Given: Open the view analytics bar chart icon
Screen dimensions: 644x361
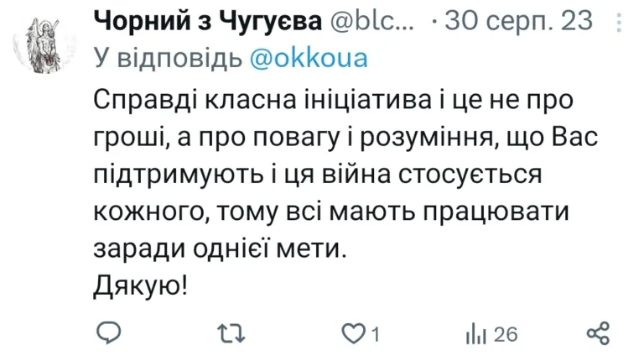Looking at the screenshot, I should click(x=476, y=333).
